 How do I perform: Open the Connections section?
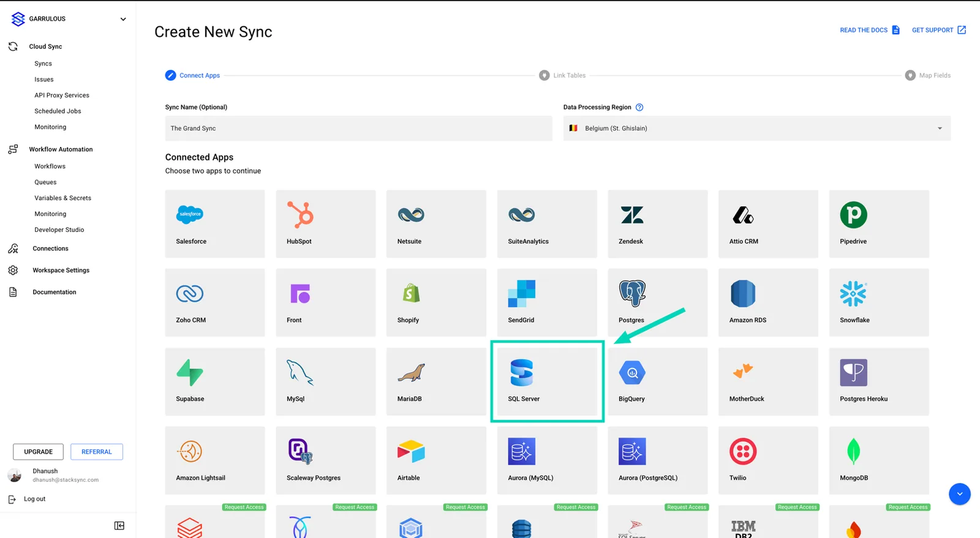(50, 248)
